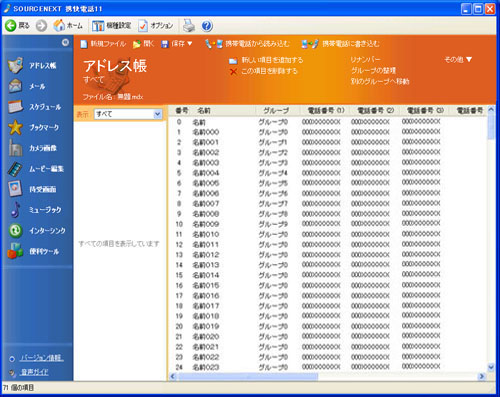Click the horizontal scrollbar thumb under the list
The height and width of the screenshot is (397, 500).
click(248, 377)
